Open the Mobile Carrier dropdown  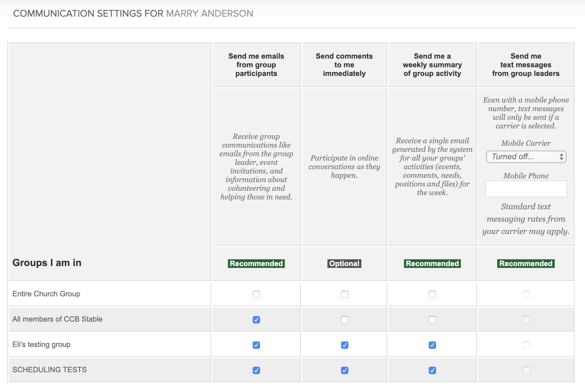(526, 157)
